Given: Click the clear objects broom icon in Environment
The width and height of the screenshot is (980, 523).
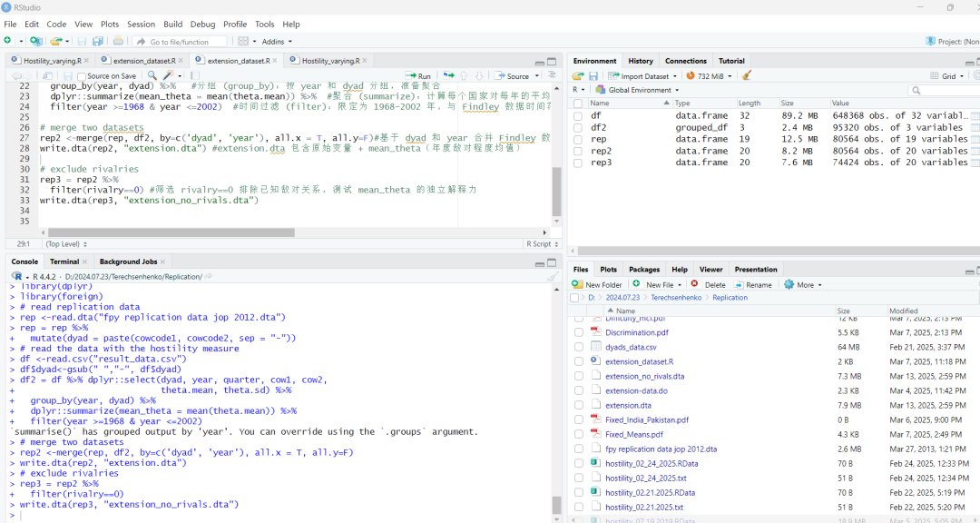Looking at the screenshot, I should point(746,75).
